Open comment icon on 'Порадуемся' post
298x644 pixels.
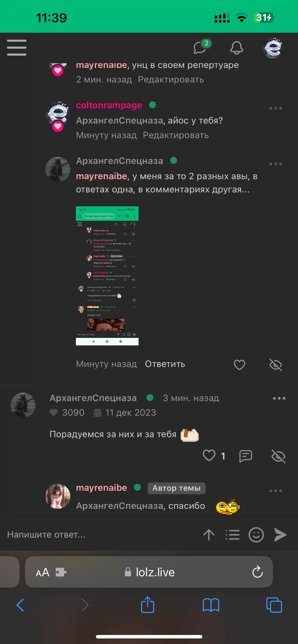246,456
